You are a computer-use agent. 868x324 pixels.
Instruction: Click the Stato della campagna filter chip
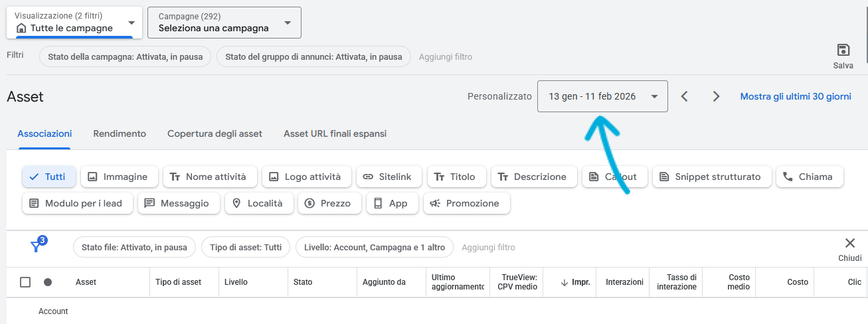pos(126,56)
